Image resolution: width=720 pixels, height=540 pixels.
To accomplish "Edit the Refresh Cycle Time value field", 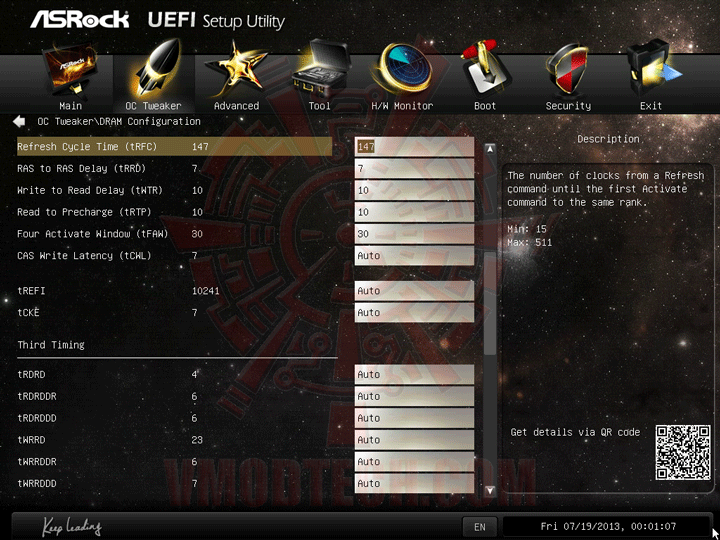I will click(414, 147).
